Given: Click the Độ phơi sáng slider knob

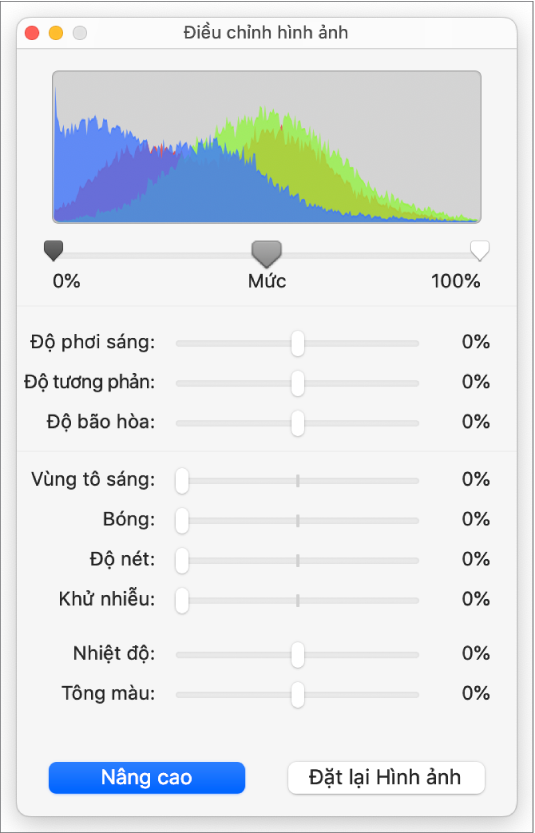Looking at the screenshot, I should click(298, 343).
